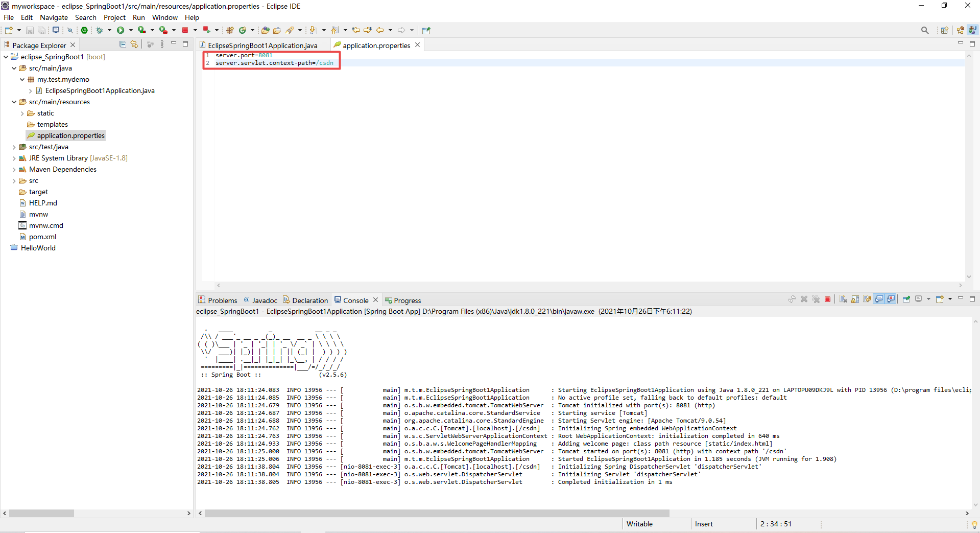Toggle Scroll Lock in Console toolbar

[x=855, y=299]
